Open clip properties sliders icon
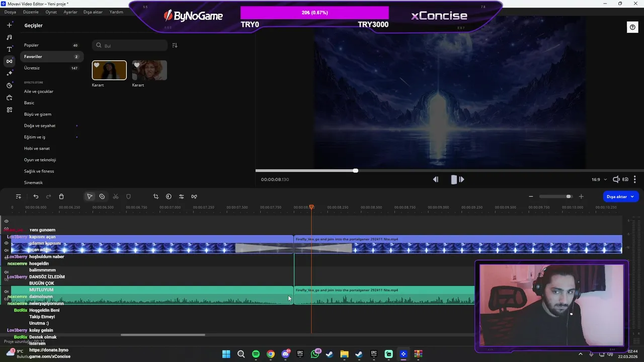 [181, 197]
